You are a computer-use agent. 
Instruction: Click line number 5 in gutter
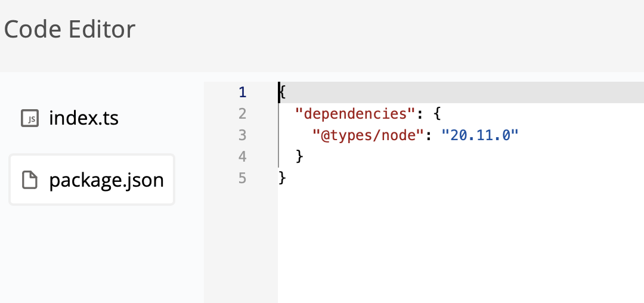(242, 178)
